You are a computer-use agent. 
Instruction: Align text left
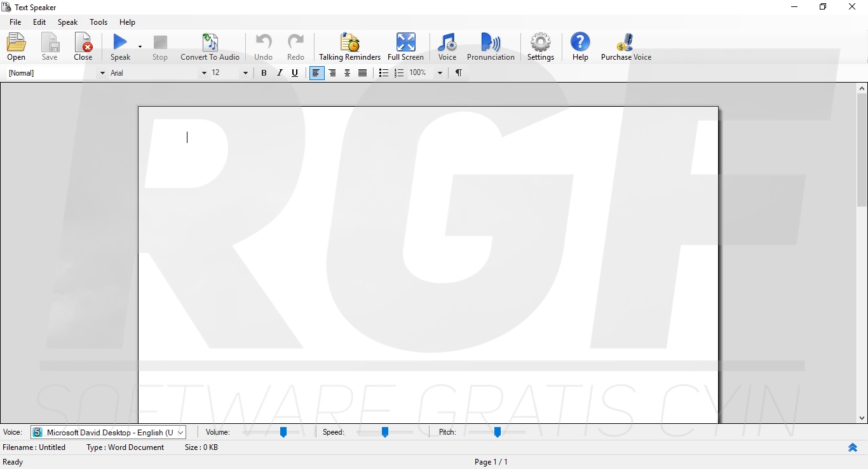tap(316, 73)
